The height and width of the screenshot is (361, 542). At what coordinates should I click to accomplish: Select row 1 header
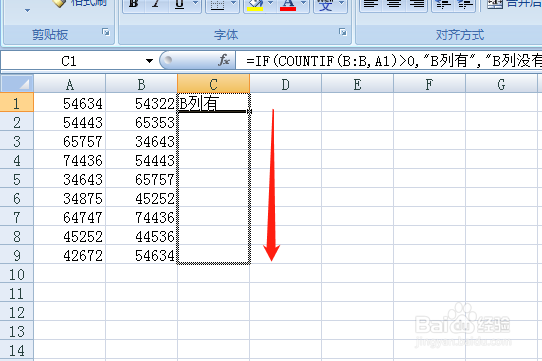tap(17, 103)
